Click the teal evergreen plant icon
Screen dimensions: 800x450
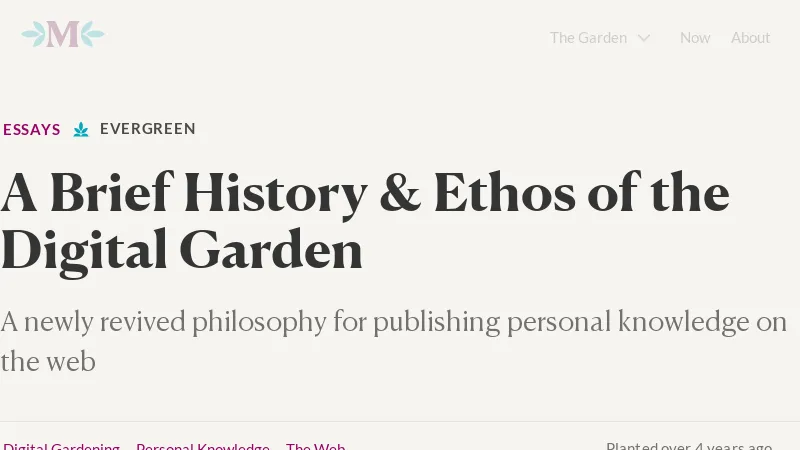(x=81, y=129)
